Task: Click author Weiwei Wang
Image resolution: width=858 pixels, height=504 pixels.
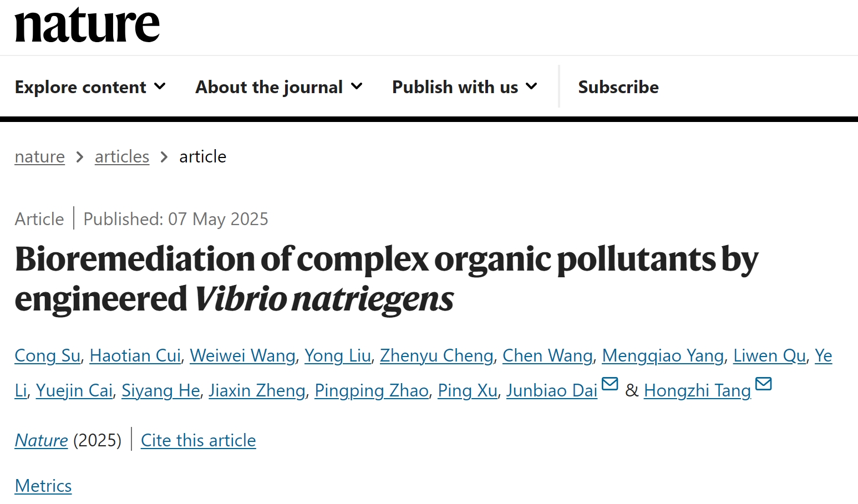Action: [242, 356]
